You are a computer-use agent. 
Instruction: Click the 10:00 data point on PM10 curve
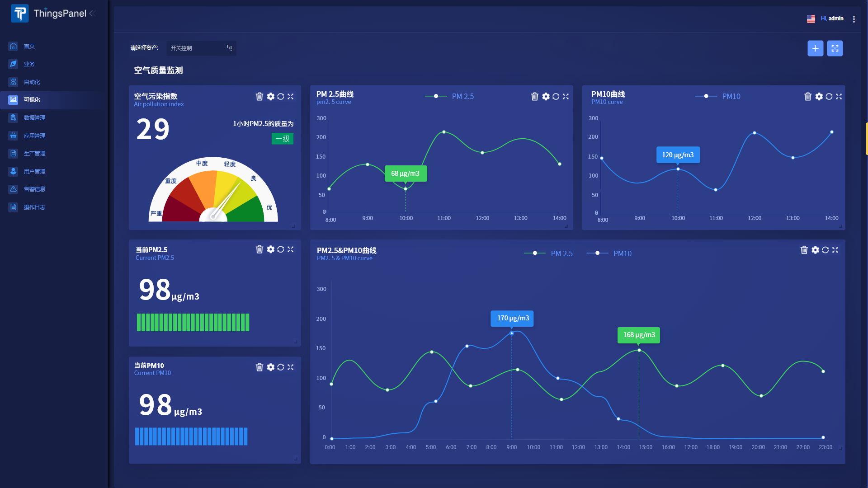(x=678, y=169)
